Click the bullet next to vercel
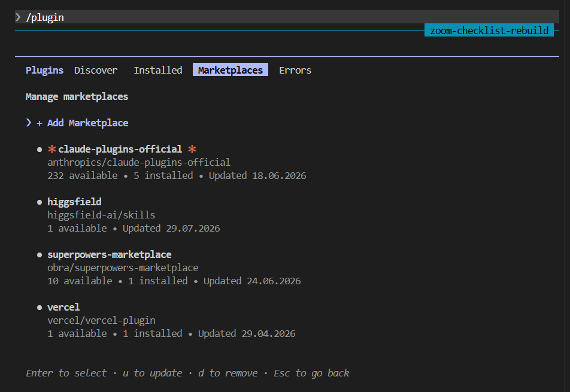The width and height of the screenshot is (570, 392). pyautogui.click(x=40, y=308)
